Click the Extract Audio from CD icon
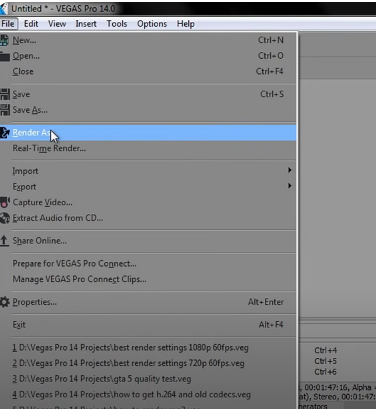The image size is (376, 409). (5, 218)
